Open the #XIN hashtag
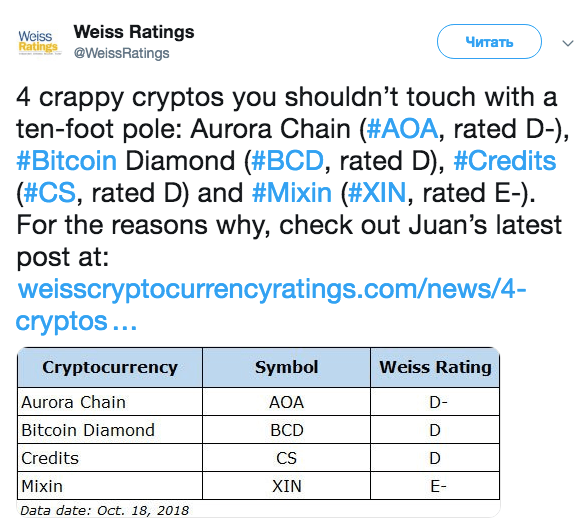585x530 pixels. [x=376, y=193]
